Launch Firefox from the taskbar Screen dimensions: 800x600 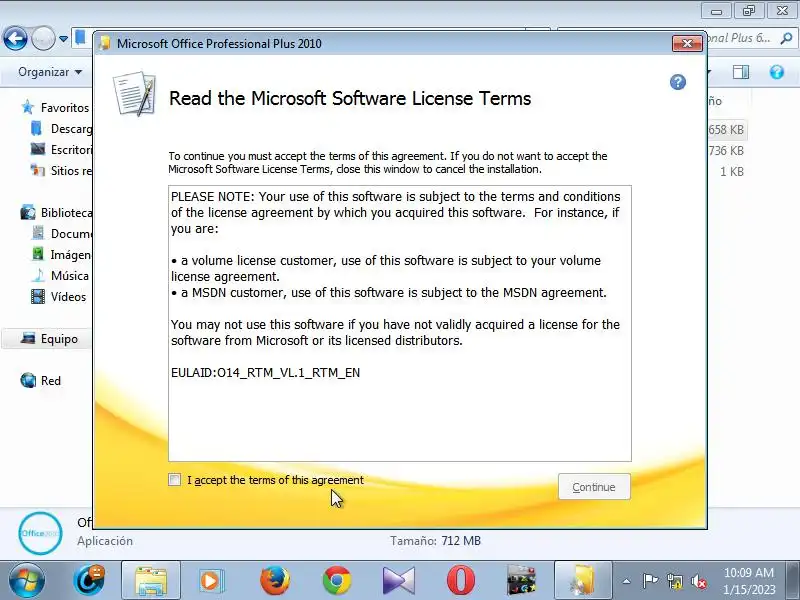274,581
